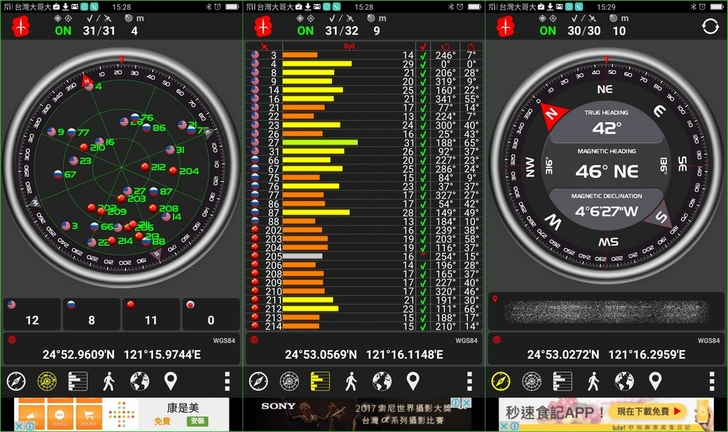Viewport: 728px width, 432px height.
Task: Open the world globe view in the middle panel
Action: pos(382,381)
